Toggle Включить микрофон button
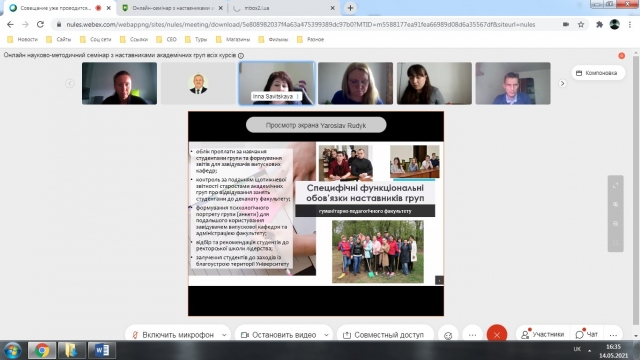Image resolution: width=640 pixels, height=360 pixels. [173, 335]
